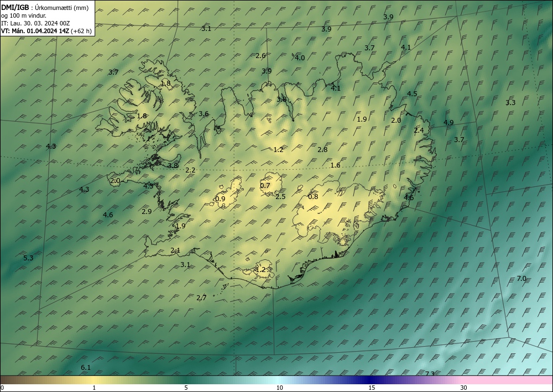
Task: Click the 2.4 value on the map
Action: pyautogui.click(x=419, y=130)
